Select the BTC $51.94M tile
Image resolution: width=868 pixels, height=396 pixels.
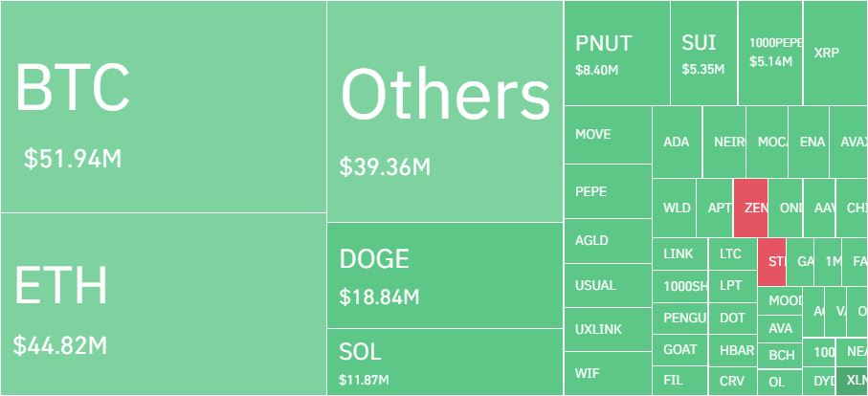coord(164,106)
